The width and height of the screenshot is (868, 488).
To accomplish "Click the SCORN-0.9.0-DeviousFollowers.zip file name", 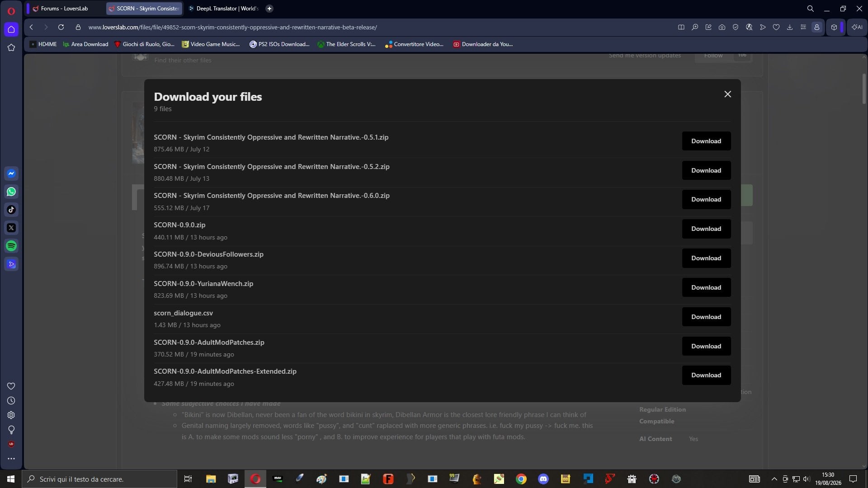I will [208, 254].
